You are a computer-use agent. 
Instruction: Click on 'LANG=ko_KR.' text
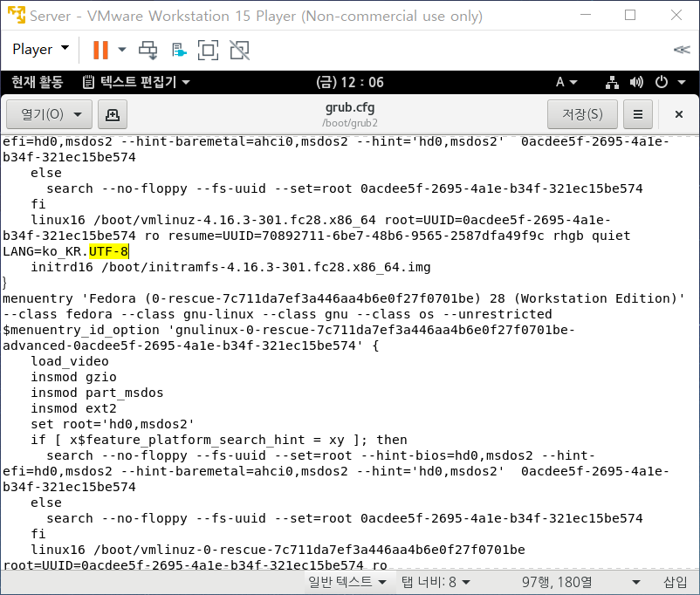click(45, 251)
